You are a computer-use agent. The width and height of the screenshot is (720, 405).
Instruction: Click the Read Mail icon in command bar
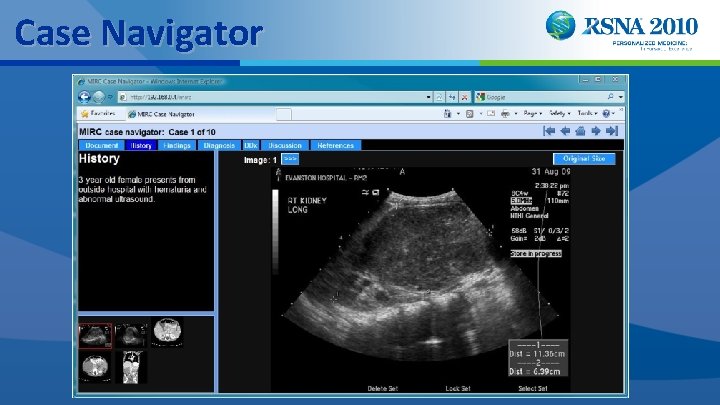pos(491,113)
